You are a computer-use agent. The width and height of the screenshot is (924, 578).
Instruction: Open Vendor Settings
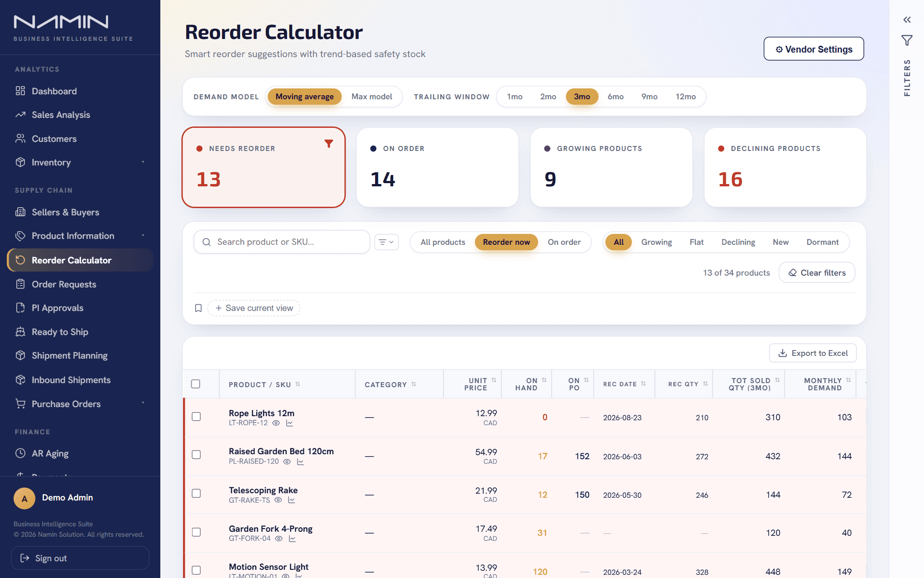click(813, 49)
